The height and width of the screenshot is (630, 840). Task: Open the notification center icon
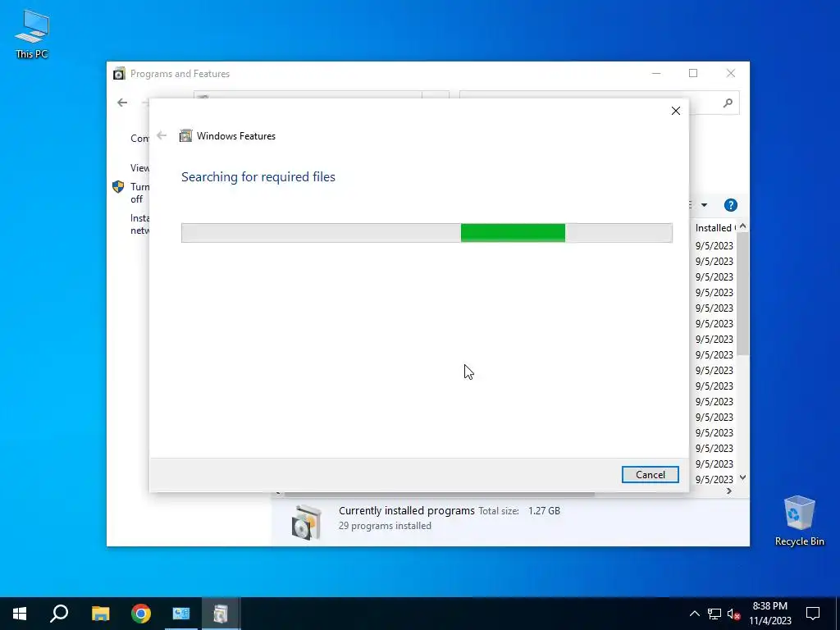tap(813, 614)
